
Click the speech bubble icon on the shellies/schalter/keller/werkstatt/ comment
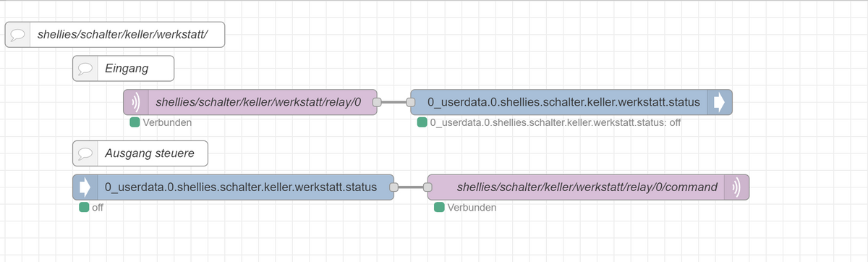pyautogui.click(x=18, y=35)
